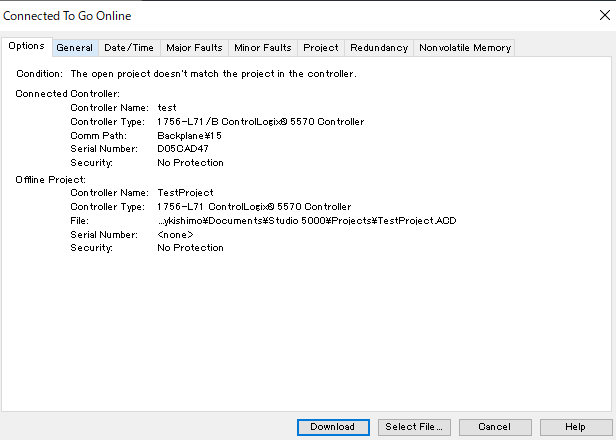Image resolution: width=616 pixels, height=440 pixels.
Task: Show the Nonvolatile Memory tab
Action: pos(465,47)
